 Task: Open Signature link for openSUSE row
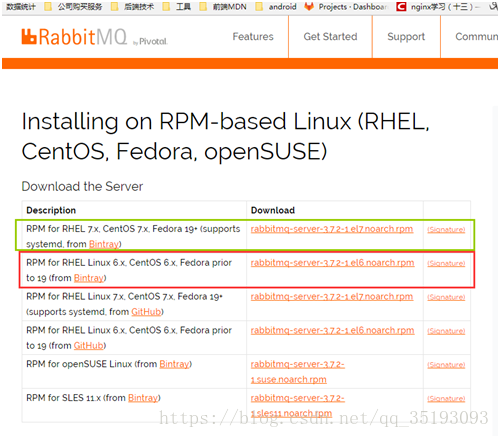point(446,365)
